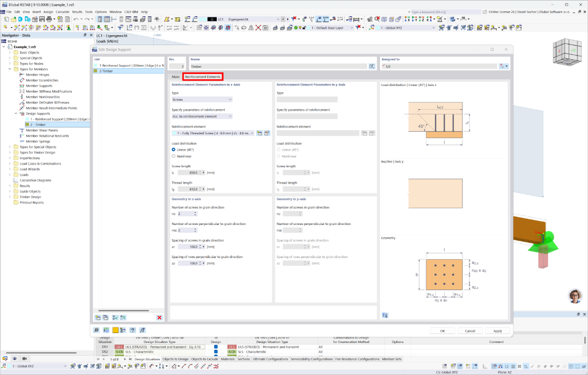Click the formula fx icon in dialog footer
Image resolution: width=588 pixels, height=375 pixels.
coord(142,330)
